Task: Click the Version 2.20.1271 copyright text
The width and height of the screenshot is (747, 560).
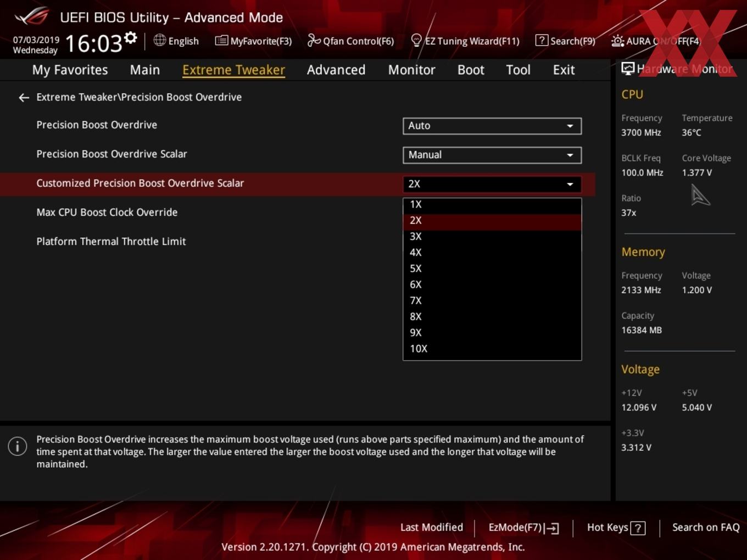Action: (x=373, y=547)
